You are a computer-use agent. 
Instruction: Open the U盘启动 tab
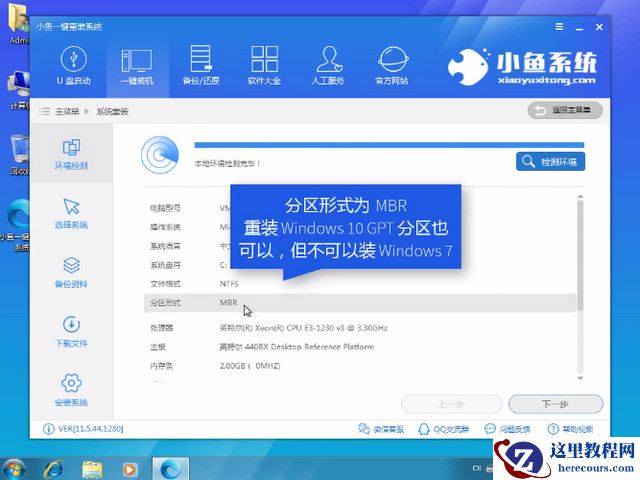73,65
